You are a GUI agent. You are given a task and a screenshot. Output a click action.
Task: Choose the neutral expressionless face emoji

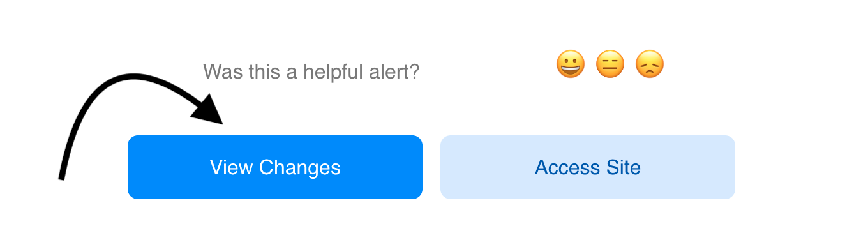[x=610, y=64]
